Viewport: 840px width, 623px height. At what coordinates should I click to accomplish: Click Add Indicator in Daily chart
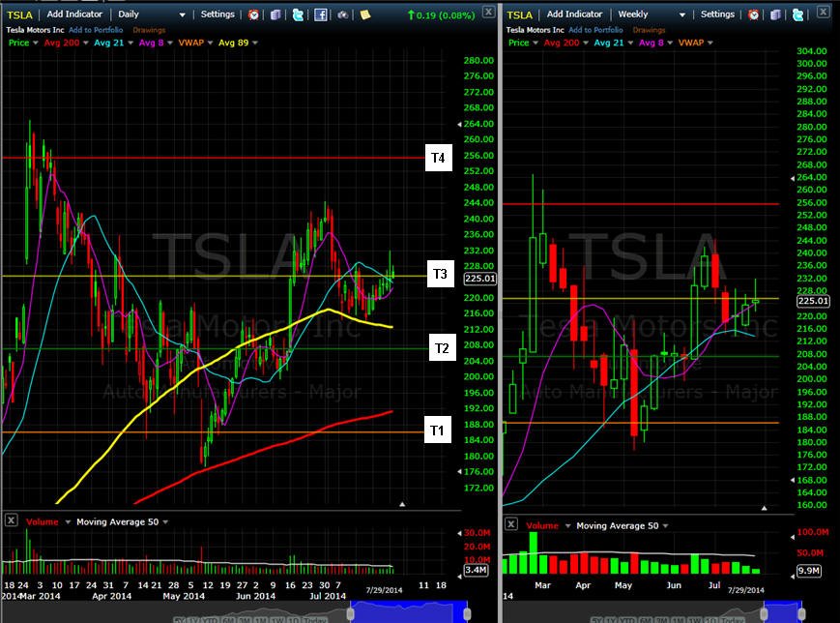point(74,15)
